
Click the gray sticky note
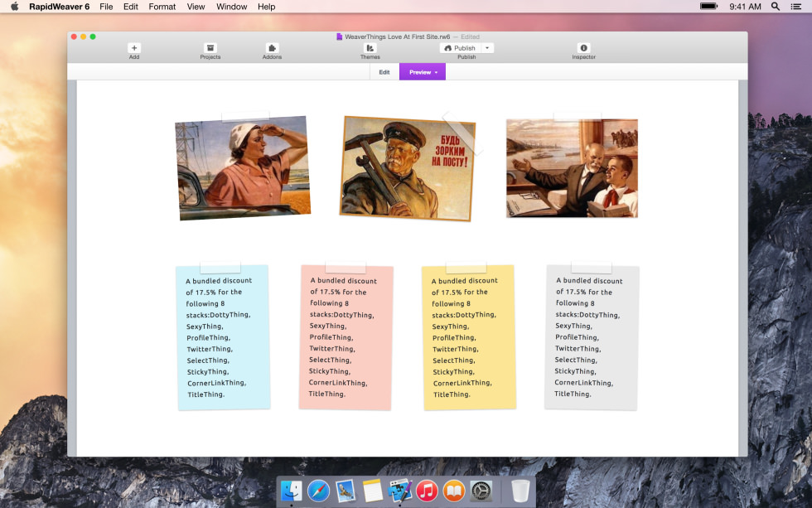click(592, 337)
